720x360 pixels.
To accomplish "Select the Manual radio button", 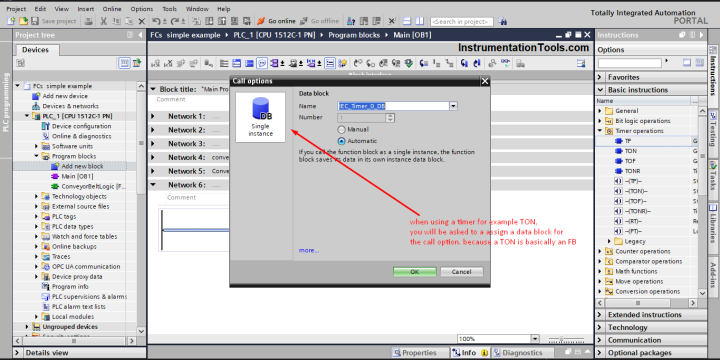I will (x=341, y=129).
